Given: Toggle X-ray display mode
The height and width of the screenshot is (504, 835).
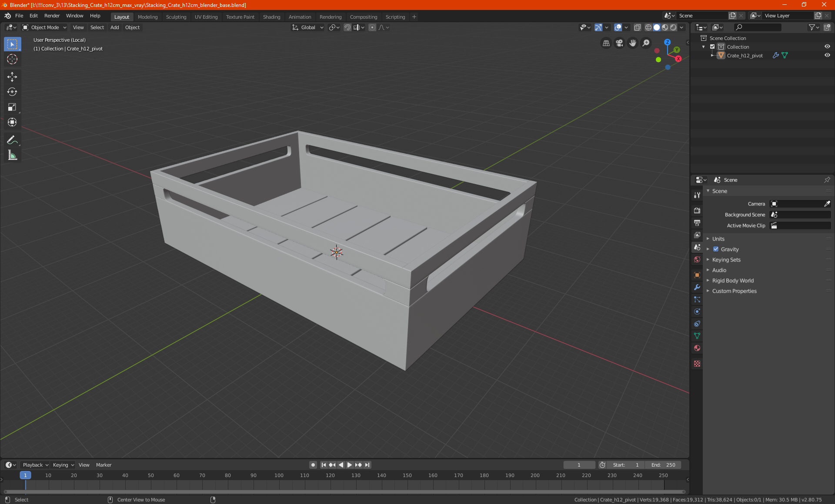Looking at the screenshot, I should [x=637, y=27].
